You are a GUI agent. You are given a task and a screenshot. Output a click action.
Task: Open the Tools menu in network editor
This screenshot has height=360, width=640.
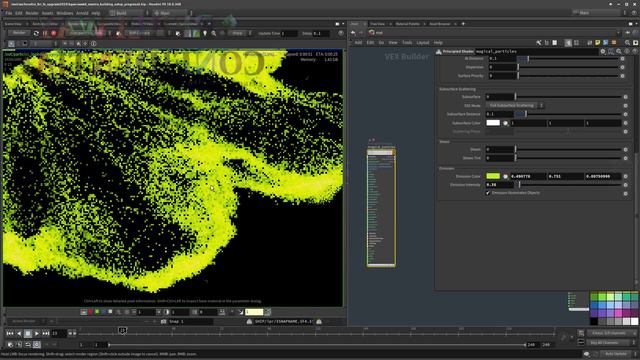pyautogui.click(x=407, y=42)
